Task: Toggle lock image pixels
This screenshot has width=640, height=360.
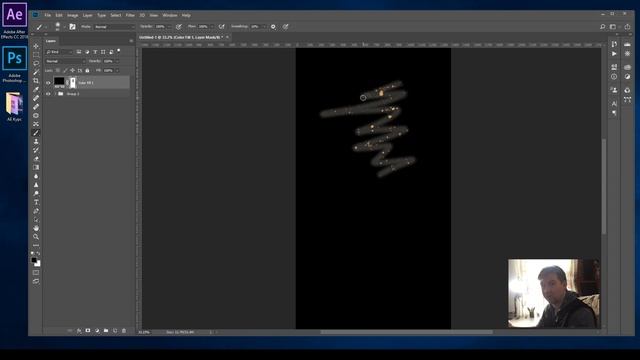Action: [x=65, y=70]
